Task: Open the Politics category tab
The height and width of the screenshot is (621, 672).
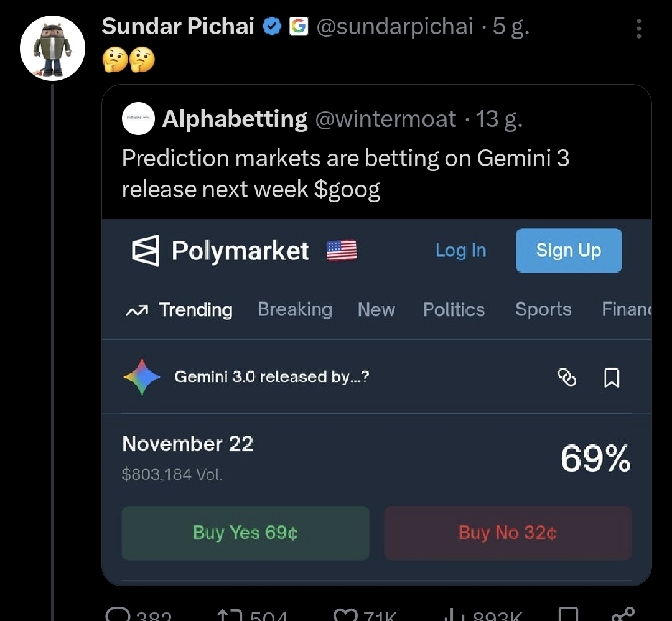Action: click(454, 310)
